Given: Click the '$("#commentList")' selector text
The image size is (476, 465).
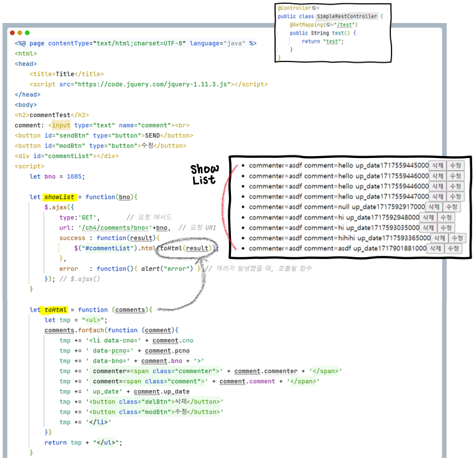Looking at the screenshot, I should [x=106, y=248].
